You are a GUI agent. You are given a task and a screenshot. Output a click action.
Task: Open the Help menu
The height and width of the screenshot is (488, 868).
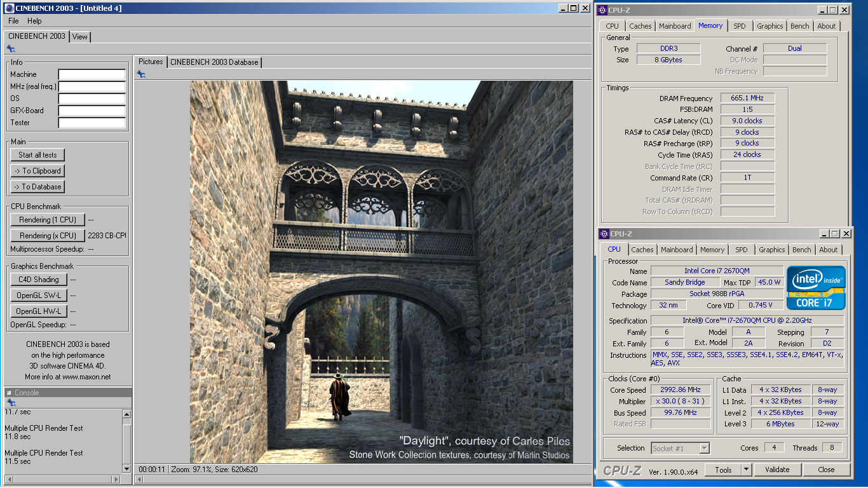point(34,21)
